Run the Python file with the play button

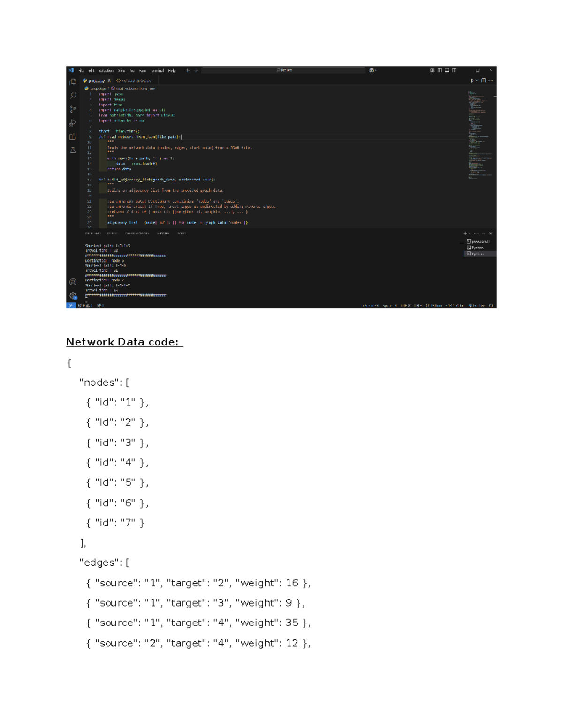click(x=472, y=81)
